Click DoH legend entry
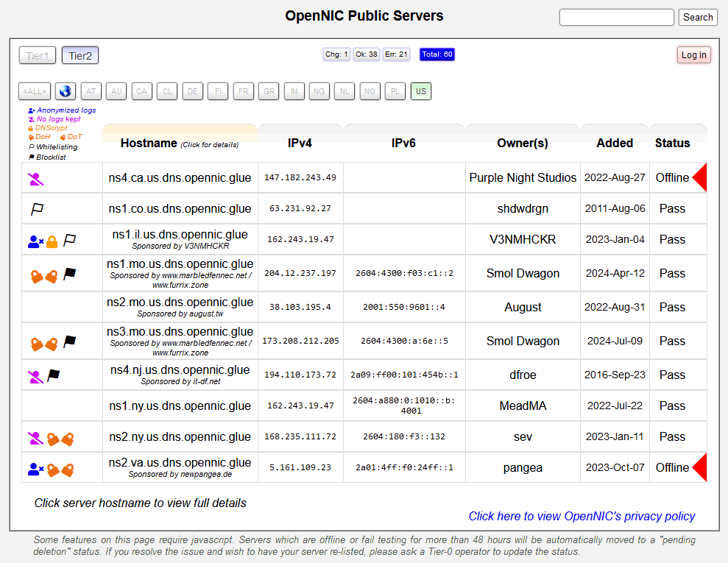 click(40, 137)
